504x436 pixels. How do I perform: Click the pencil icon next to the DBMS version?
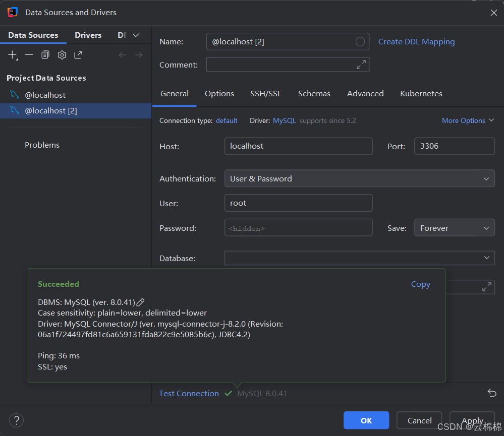(x=140, y=302)
